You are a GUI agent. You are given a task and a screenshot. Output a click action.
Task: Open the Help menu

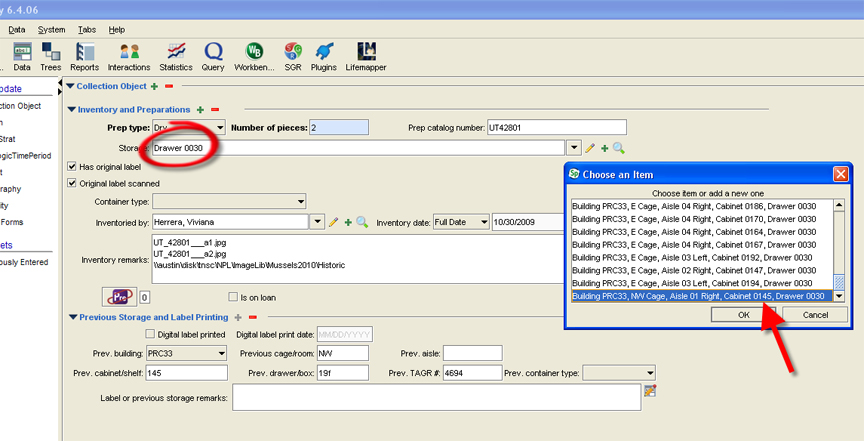117,30
